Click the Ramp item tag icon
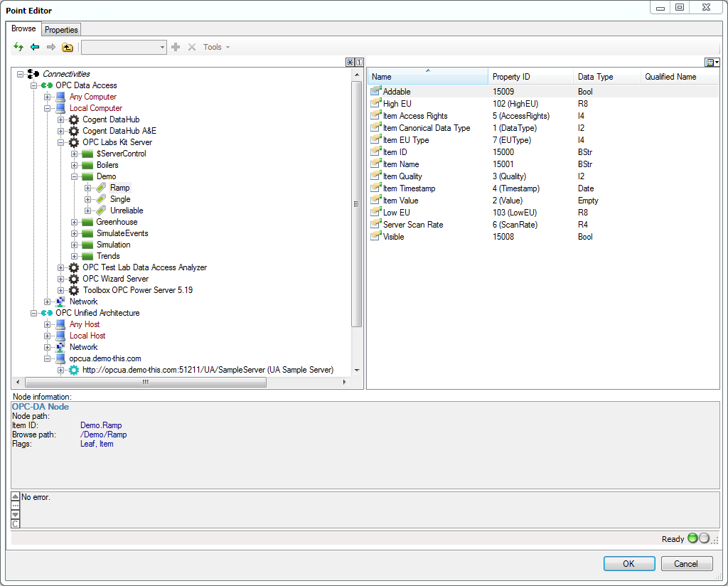This screenshot has width=728, height=586. [x=101, y=188]
